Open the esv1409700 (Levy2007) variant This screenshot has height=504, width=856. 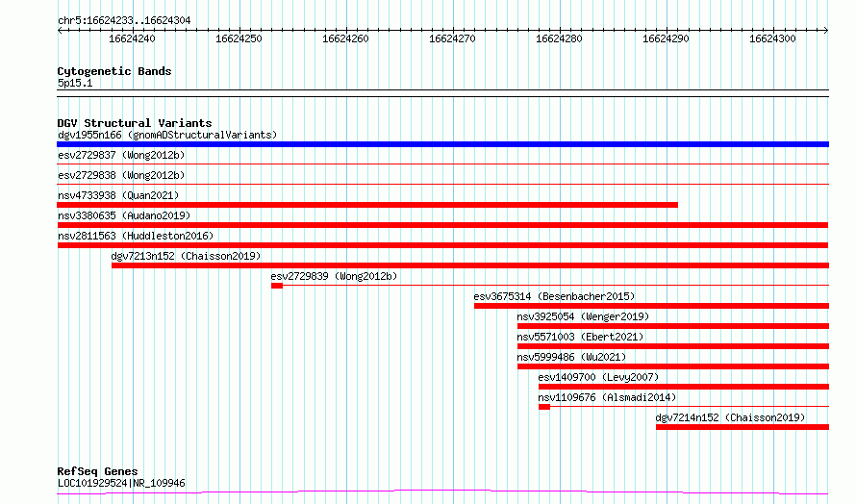pos(598,377)
